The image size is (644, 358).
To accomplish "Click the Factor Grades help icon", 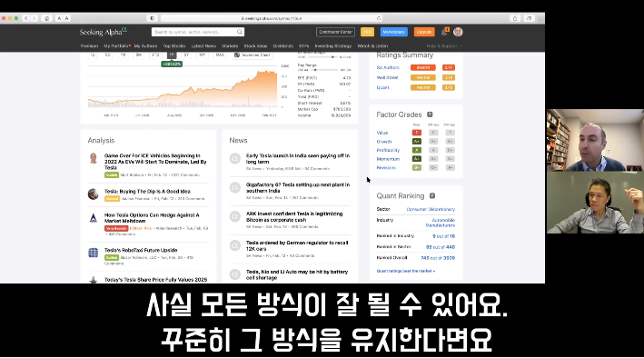I will (x=430, y=114).
